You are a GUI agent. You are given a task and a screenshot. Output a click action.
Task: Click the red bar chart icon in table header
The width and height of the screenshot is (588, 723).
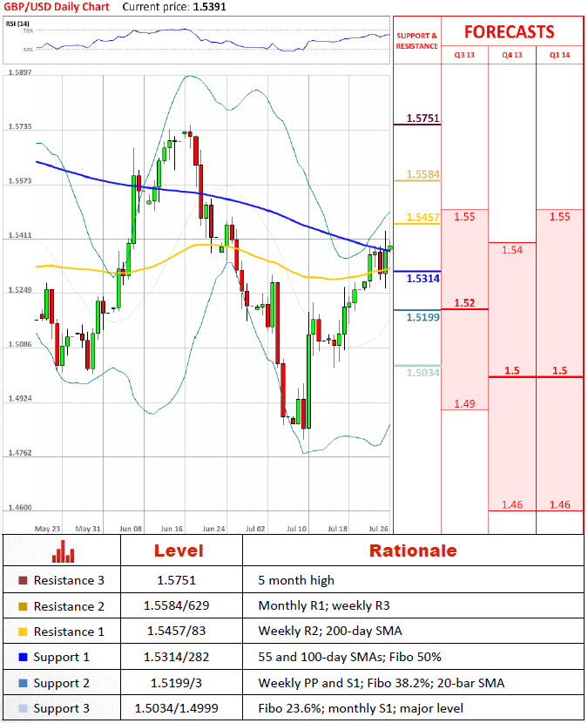(x=64, y=551)
